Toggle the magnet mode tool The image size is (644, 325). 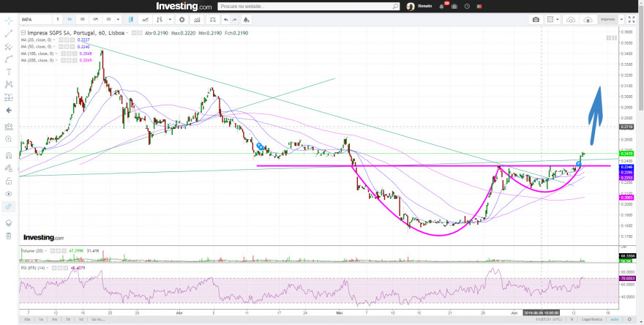(9, 155)
